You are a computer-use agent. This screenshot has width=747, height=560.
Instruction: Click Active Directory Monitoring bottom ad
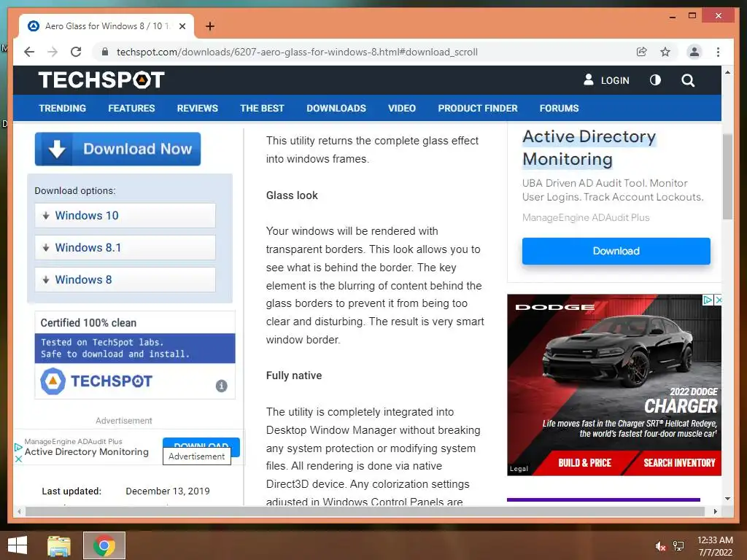87,452
